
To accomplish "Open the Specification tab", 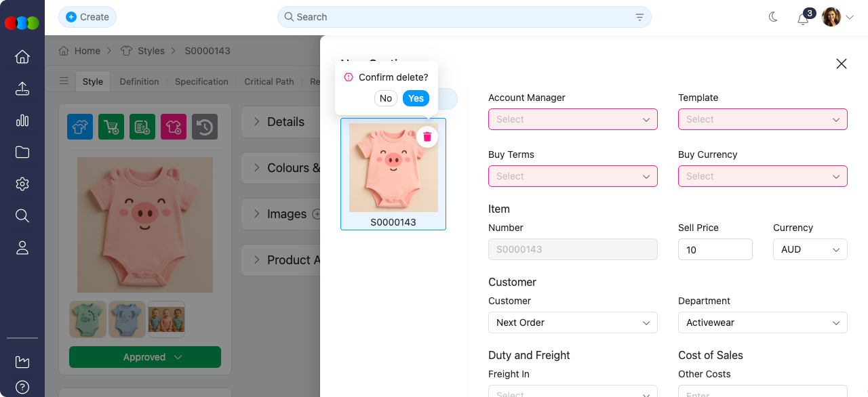I will click(x=201, y=81).
